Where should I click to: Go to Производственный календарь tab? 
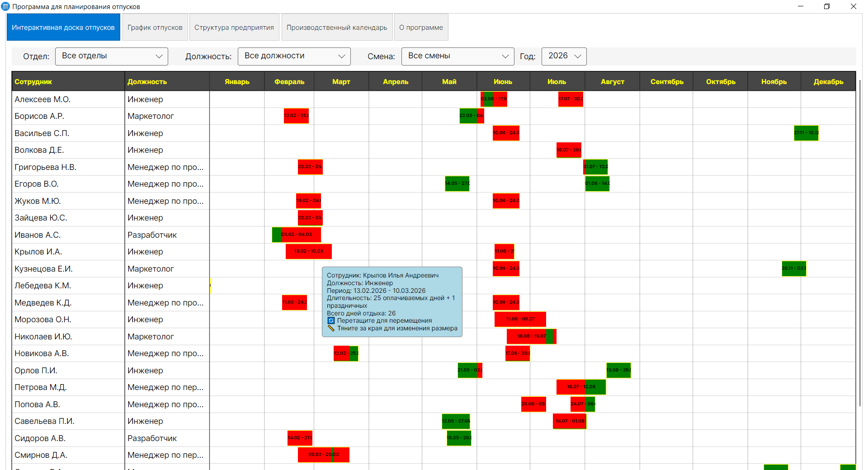coord(336,28)
